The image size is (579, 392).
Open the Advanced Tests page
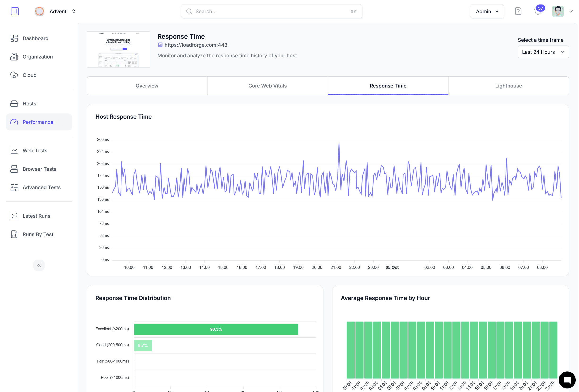[41, 188]
